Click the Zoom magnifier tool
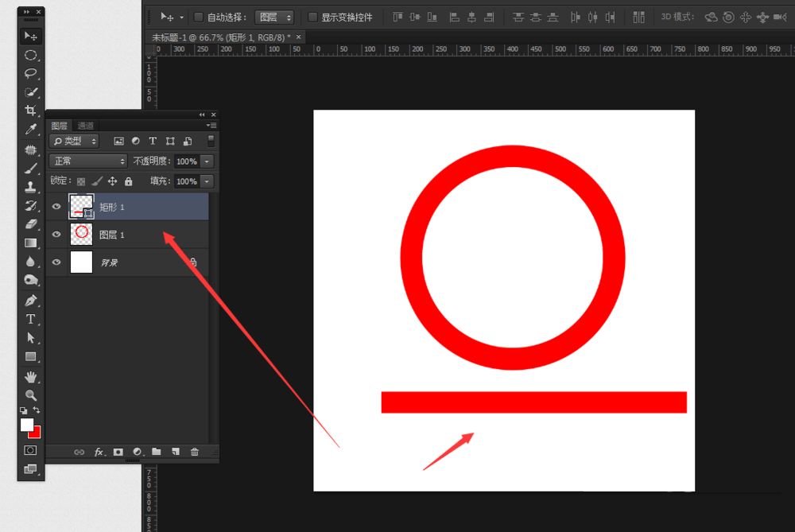 (x=30, y=395)
